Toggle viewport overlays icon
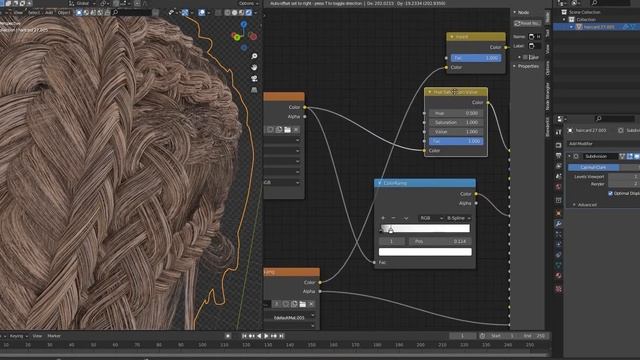Image resolution: width=640 pixels, height=360 pixels. point(202,13)
